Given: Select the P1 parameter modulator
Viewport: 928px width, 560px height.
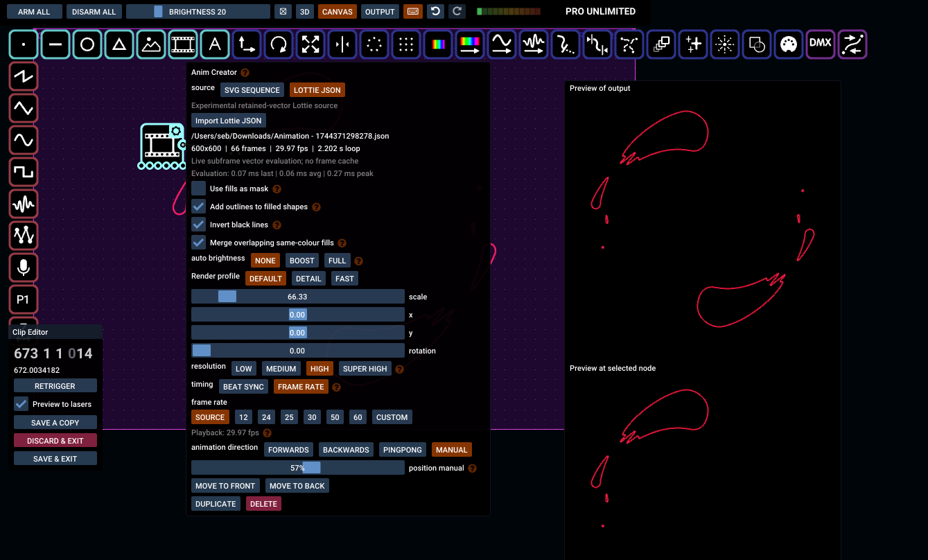Looking at the screenshot, I should (x=24, y=299).
